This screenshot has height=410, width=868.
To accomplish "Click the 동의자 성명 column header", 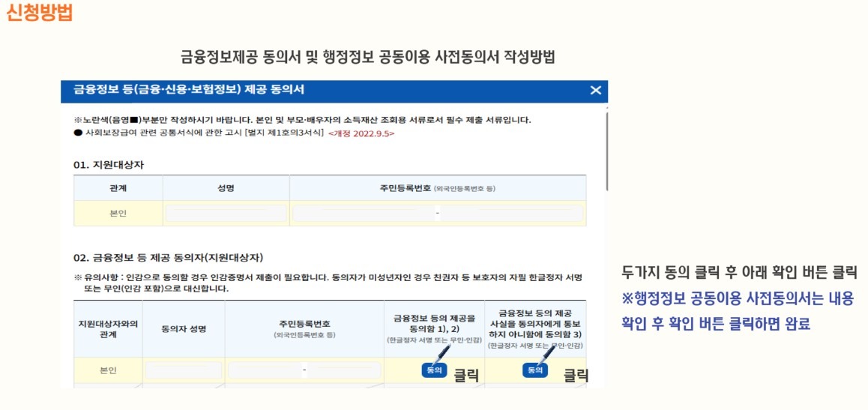I will [x=184, y=328].
